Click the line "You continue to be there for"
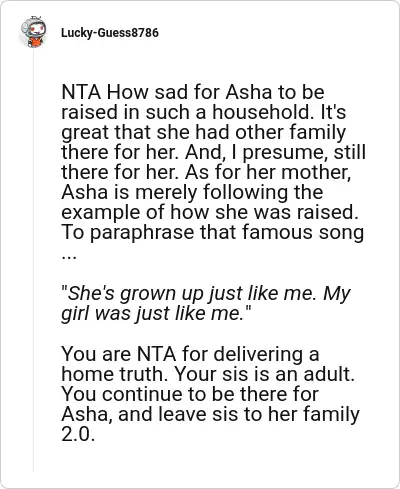Viewport: 400px width, 489px height. 190,394
